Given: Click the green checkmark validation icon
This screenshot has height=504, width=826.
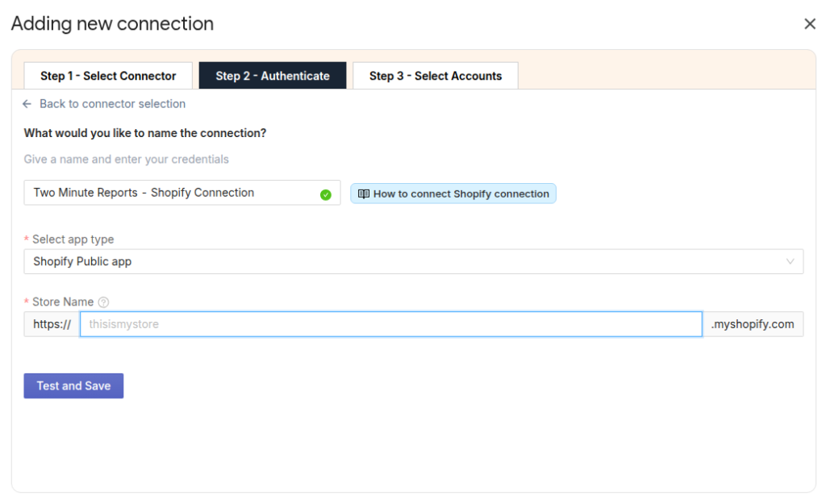Looking at the screenshot, I should [326, 194].
